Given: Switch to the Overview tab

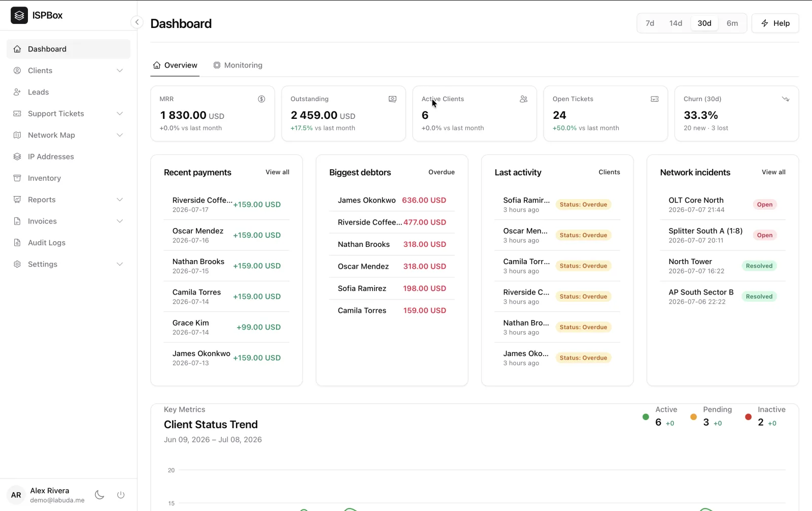Looking at the screenshot, I should (x=175, y=65).
